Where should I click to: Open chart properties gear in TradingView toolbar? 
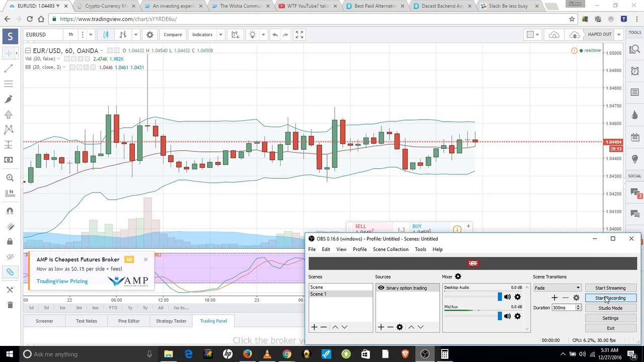coord(149,35)
